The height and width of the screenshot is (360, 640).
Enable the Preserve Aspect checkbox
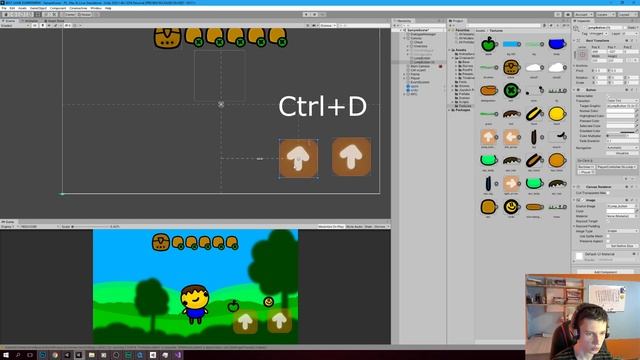609,241
